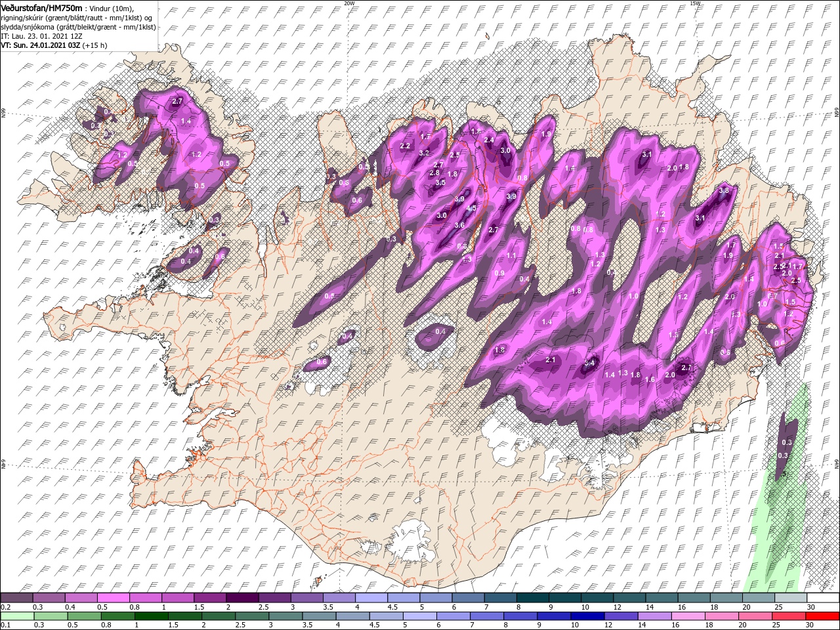Click the medium blue rain swatch between 8 and 9
Screen dimensions: 840x630
[x=520, y=616]
